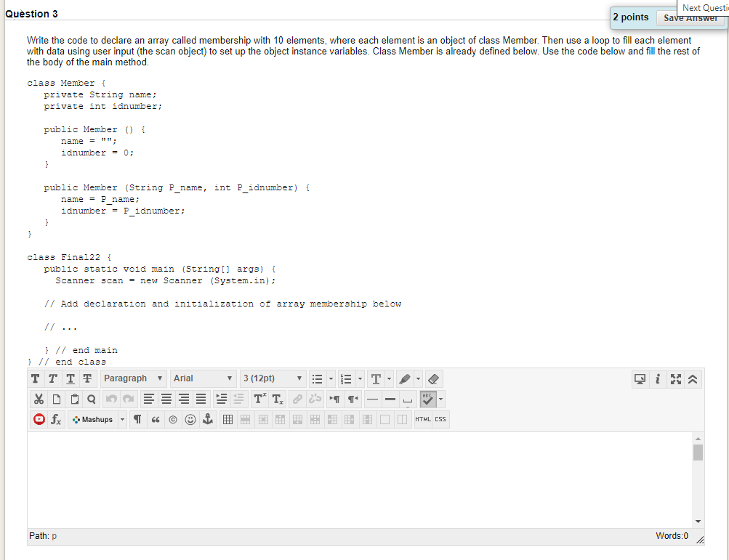Open the math formula fx editor

point(56,419)
